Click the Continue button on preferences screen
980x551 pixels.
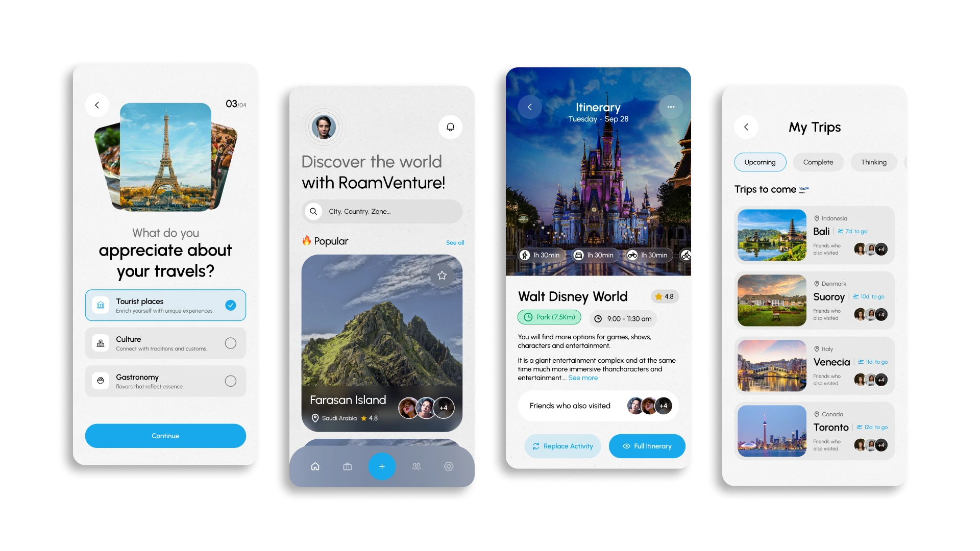coord(165,435)
